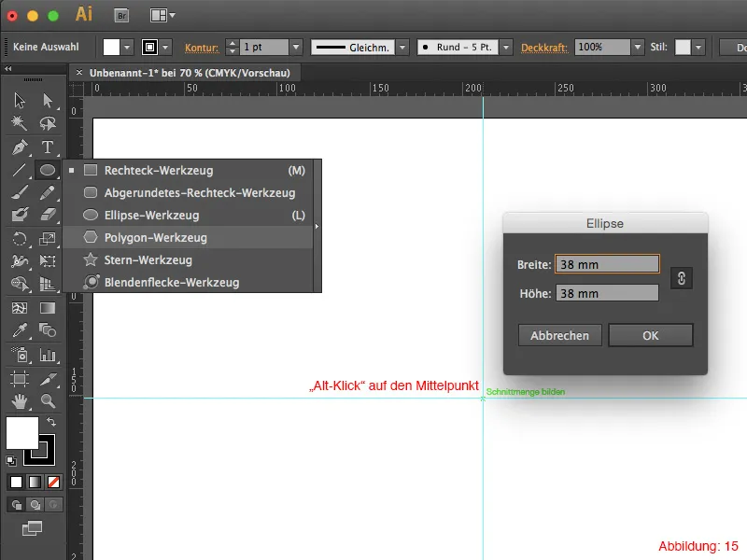Choose Abgerundetes-Rechteck-Werkzeug from the flyout
747x560 pixels.
coord(188,193)
